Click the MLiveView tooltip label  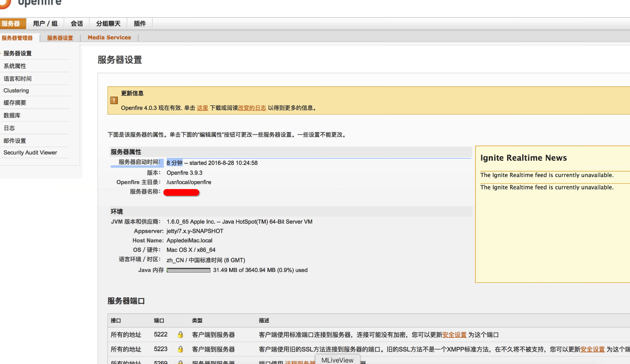tap(337, 360)
